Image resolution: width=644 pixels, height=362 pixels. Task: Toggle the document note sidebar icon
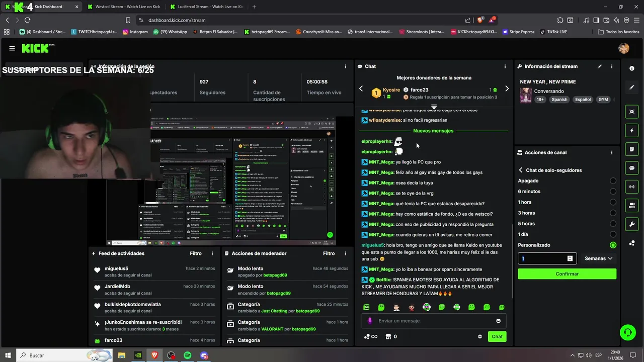coord(632,149)
